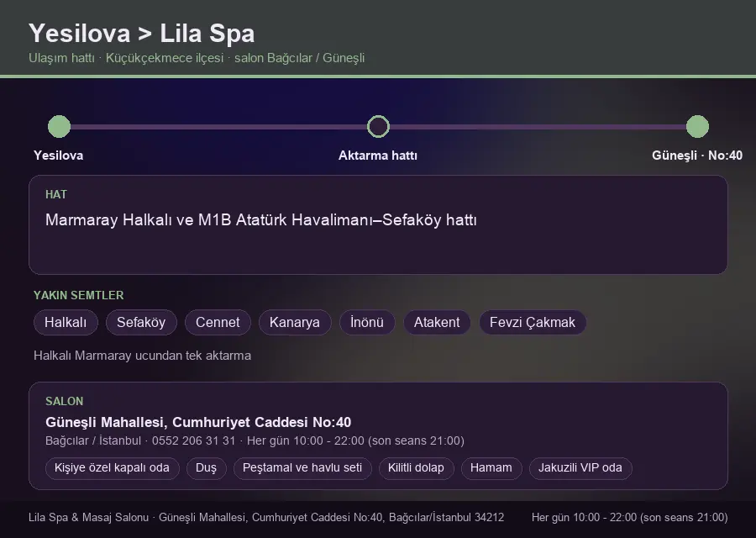
Task: Click the SALON section label
Action: (x=64, y=402)
